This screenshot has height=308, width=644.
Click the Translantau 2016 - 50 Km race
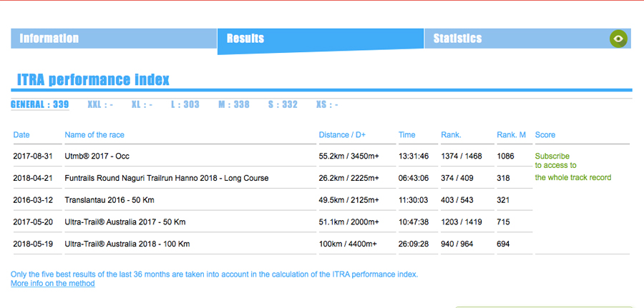109,200
